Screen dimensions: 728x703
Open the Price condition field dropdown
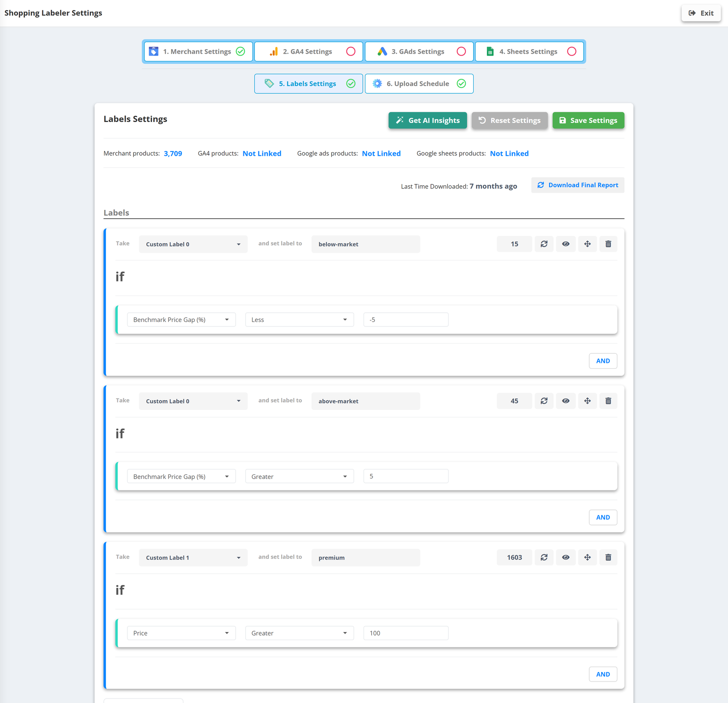click(181, 633)
